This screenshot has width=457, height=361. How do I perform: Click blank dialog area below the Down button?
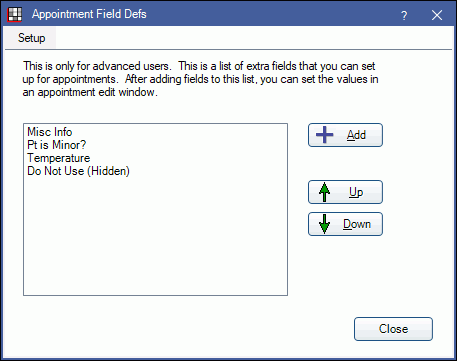[x=345, y=273]
